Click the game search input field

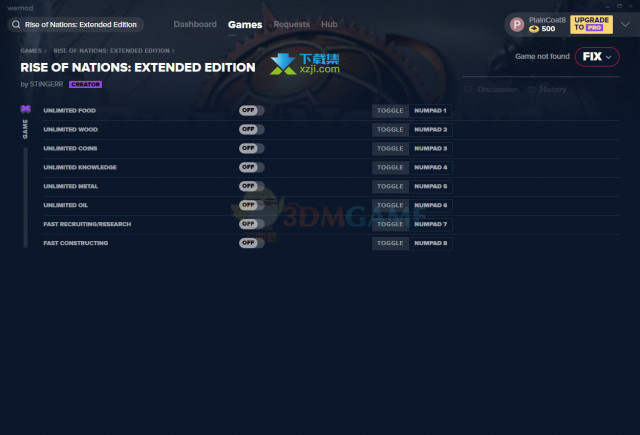coord(76,24)
